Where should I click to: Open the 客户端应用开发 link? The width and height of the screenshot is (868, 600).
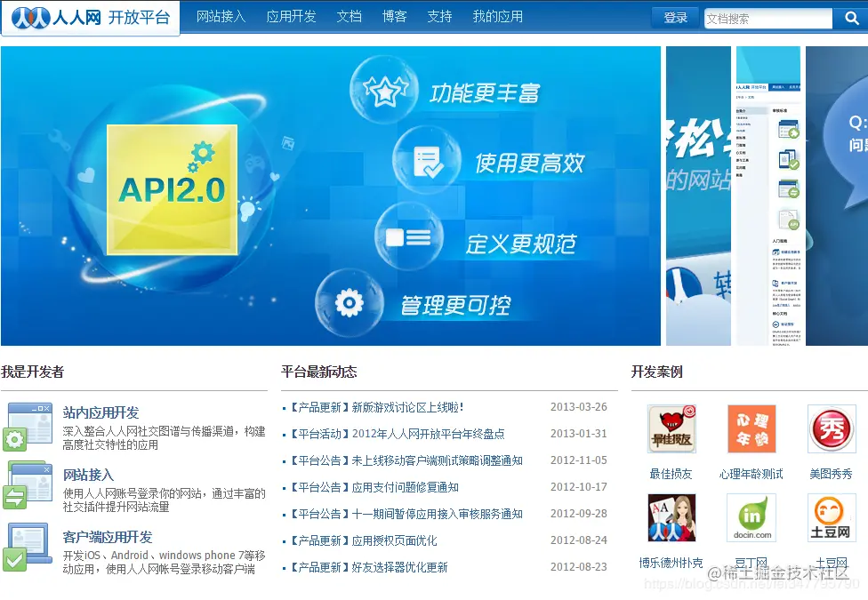pos(108,538)
